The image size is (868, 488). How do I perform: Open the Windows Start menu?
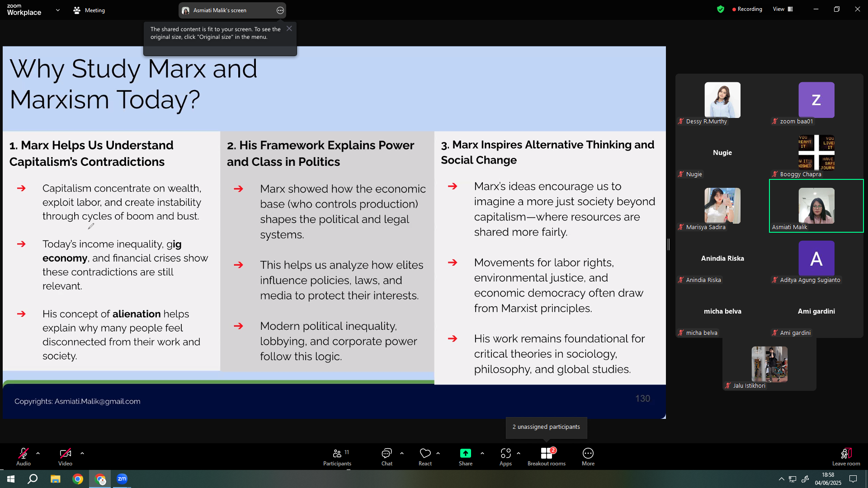(x=11, y=479)
